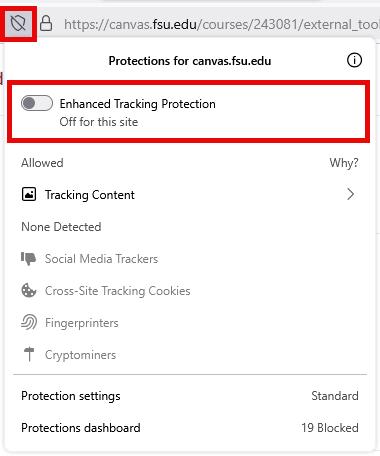The height and width of the screenshot is (456, 380).
Task: Open the Tracking Content row
Action: point(190,194)
